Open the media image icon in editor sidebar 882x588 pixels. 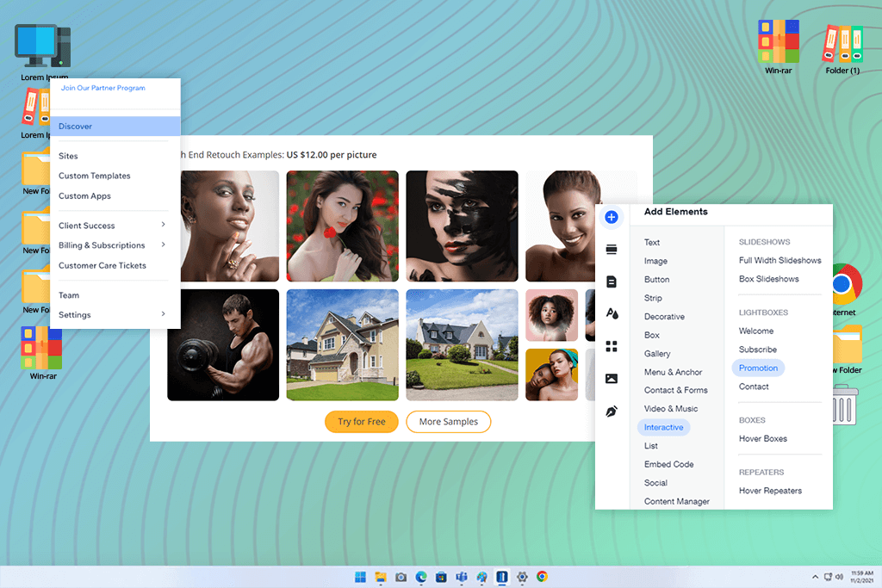[612, 379]
